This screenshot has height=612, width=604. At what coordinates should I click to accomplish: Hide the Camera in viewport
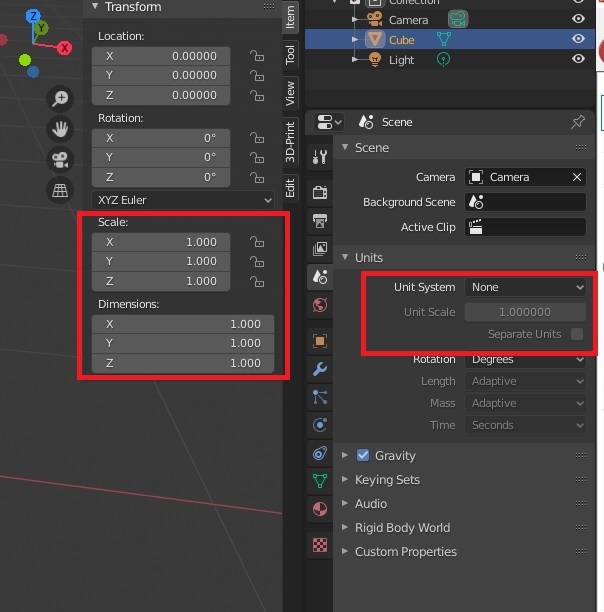[578, 19]
